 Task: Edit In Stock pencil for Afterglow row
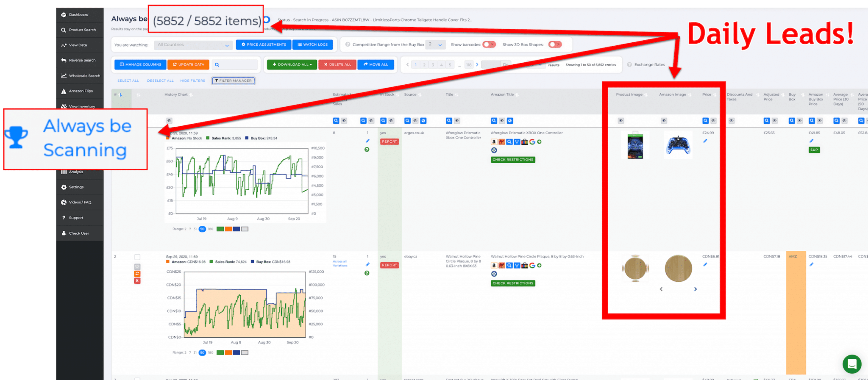367,141
